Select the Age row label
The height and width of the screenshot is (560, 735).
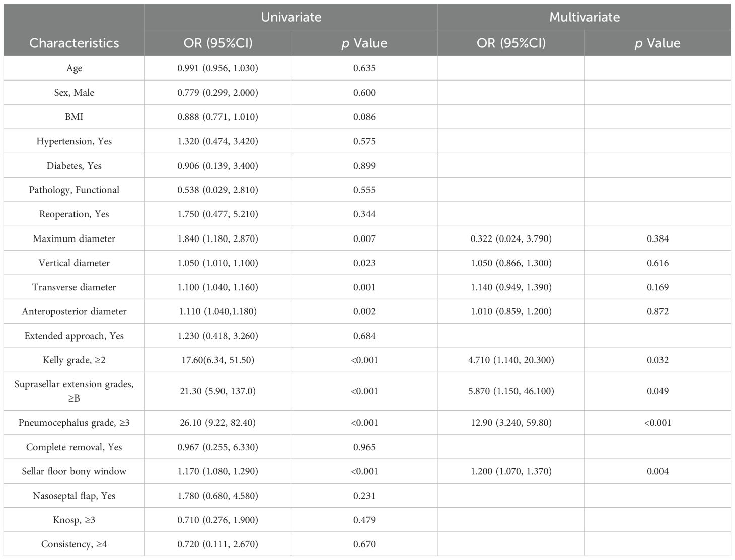point(74,68)
